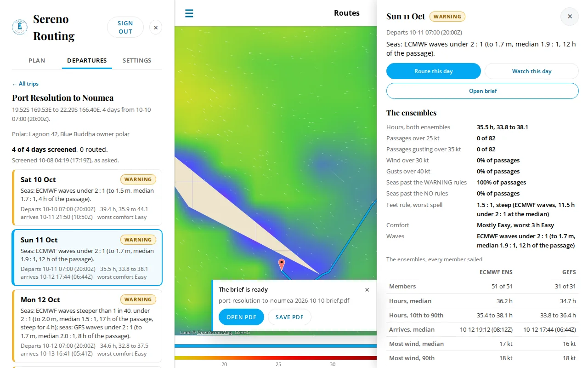The image size is (588, 368).
Task: Select the Sun 11 Oct departure card
Action: (x=87, y=258)
